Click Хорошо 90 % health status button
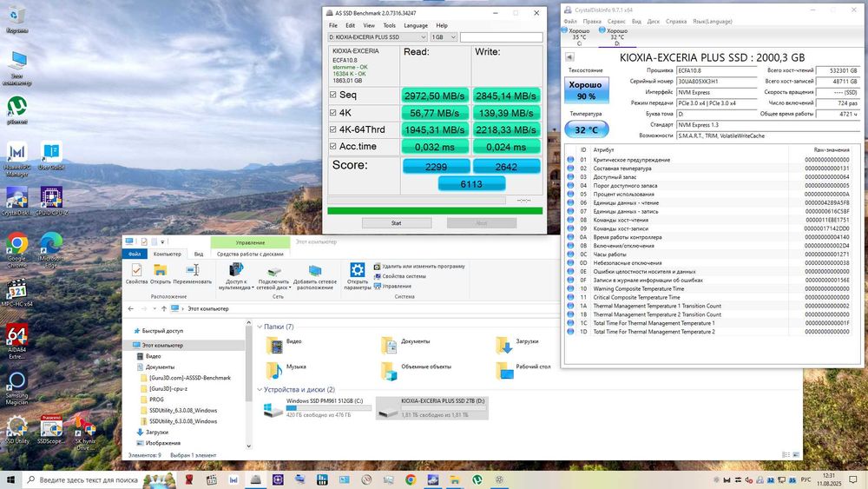Viewport: 868px width, 489px height. coord(586,89)
